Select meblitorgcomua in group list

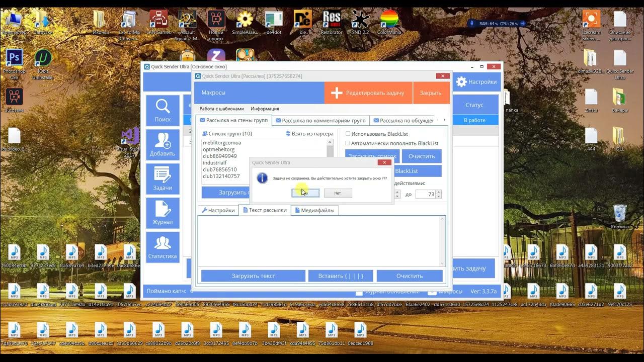point(222,143)
